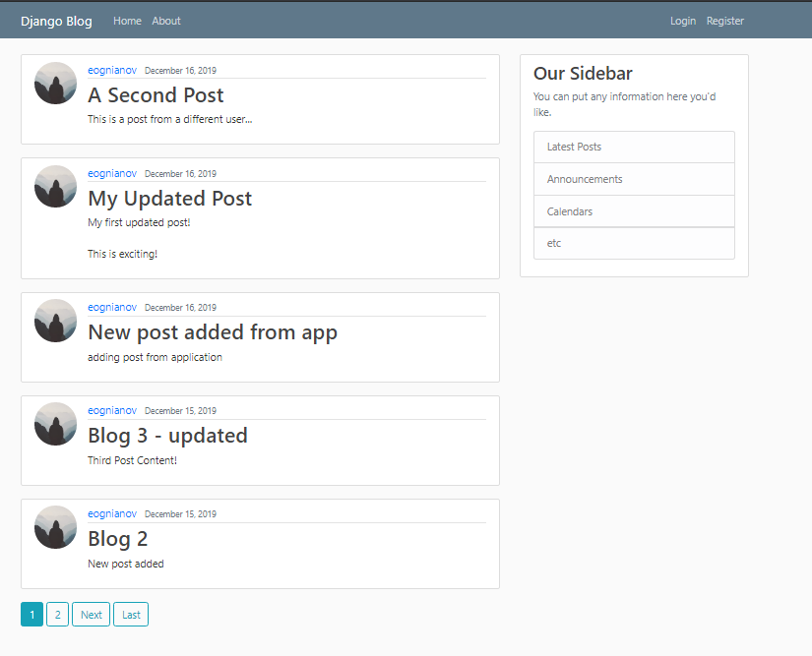
Task: Go to the Login page
Action: pyautogui.click(x=683, y=21)
